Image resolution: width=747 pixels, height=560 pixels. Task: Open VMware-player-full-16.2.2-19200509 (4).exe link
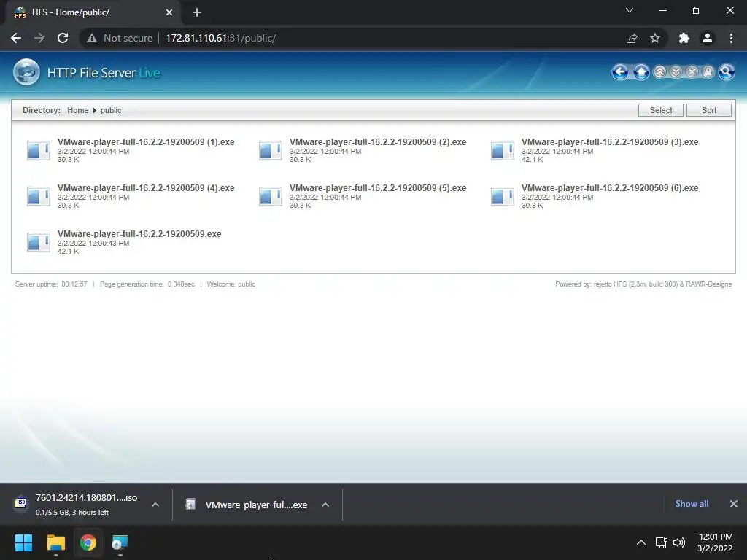tap(146, 187)
